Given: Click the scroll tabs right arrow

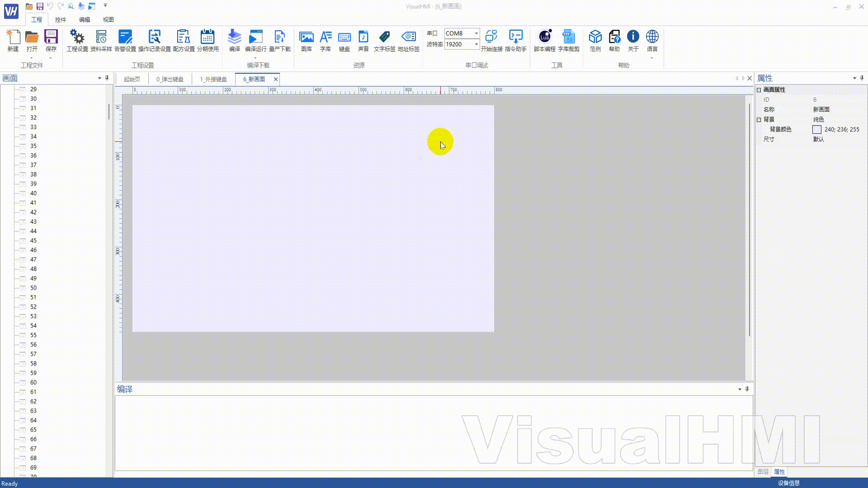Looking at the screenshot, I should point(743,78).
